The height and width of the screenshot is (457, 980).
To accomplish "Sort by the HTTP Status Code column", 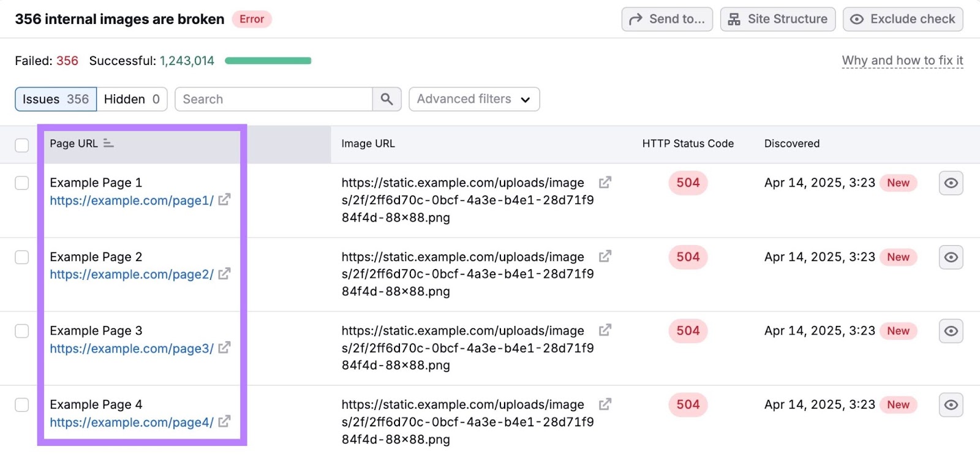I will 687,143.
